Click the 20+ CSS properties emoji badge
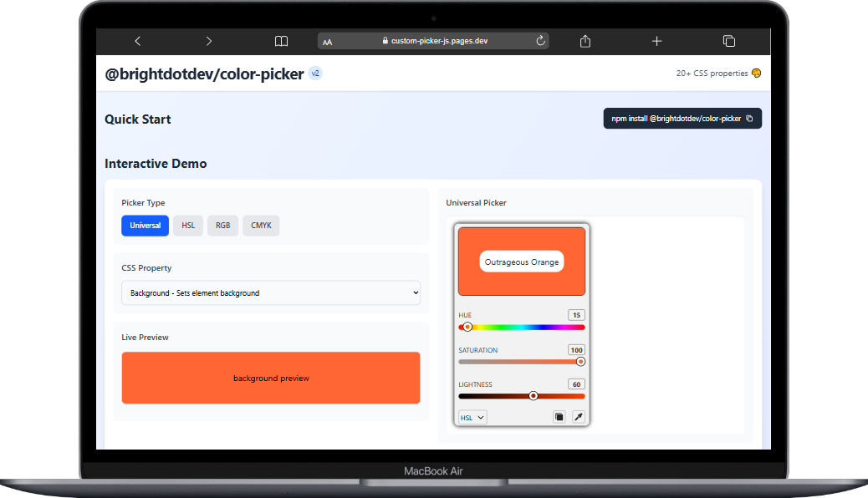The image size is (868, 498). click(755, 73)
